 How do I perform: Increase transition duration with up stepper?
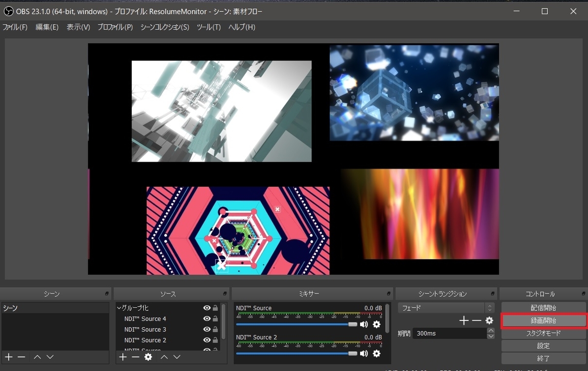(x=490, y=330)
